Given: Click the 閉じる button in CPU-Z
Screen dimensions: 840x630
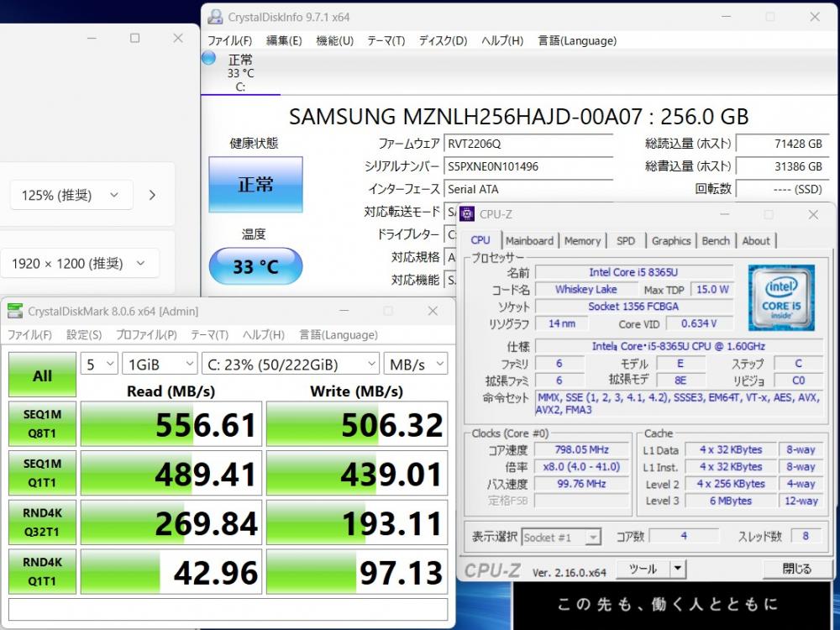Looking at the screenshot, I should (796, 569).
